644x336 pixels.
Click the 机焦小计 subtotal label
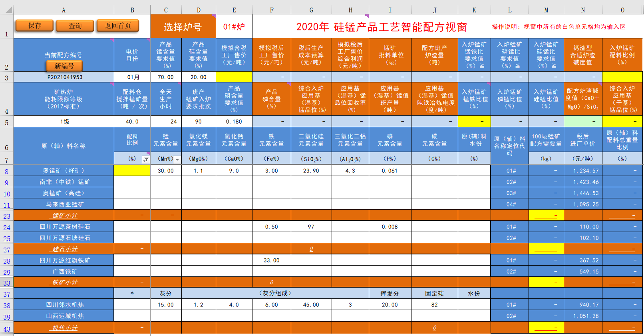click(x=64, y=328)
